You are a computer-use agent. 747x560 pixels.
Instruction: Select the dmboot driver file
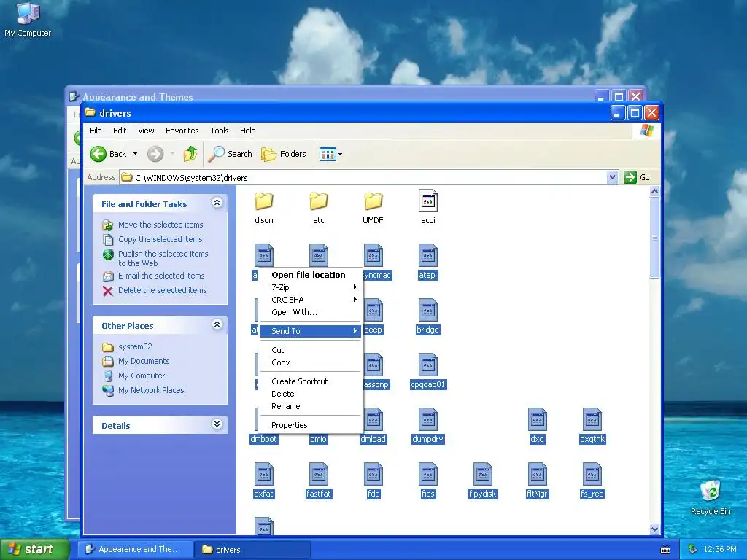click(263, 439)
